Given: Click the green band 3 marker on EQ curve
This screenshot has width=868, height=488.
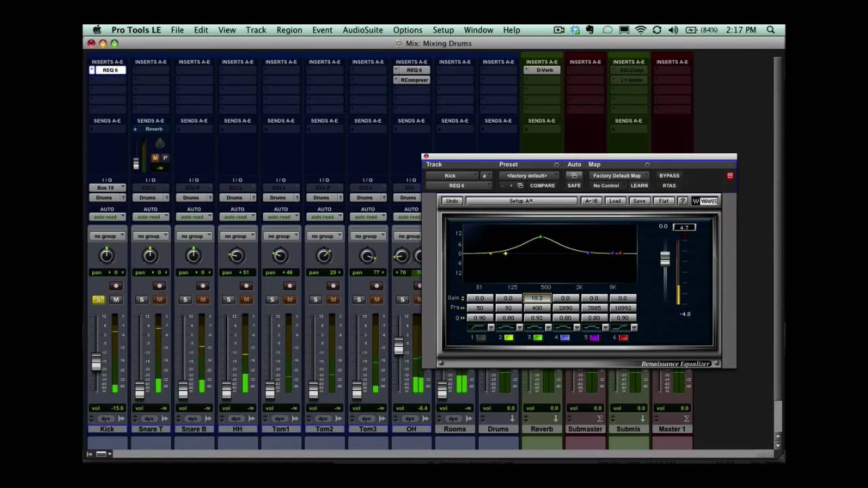Looking at the screenshot, I should [x=540, y=237].
